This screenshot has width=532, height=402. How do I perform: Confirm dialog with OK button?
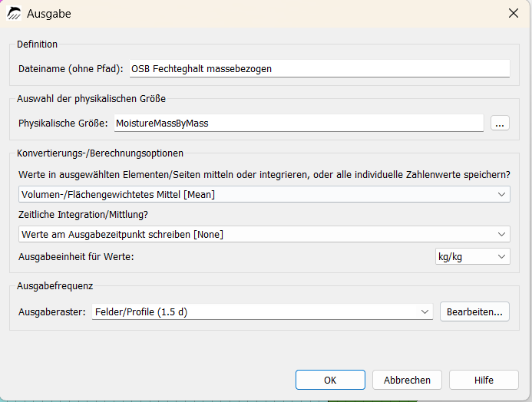pyautogui.click(x=330, y=380)
